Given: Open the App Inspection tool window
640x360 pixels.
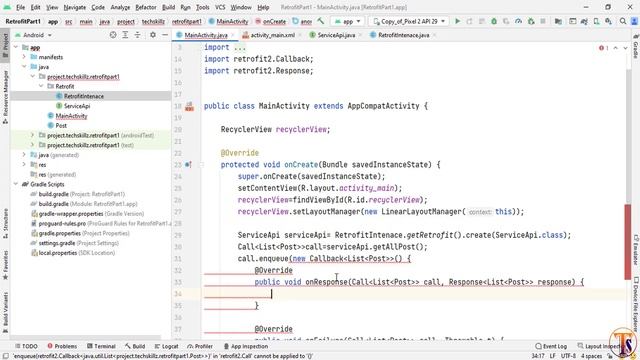Looking at the screenshot, I should point(246,346).
